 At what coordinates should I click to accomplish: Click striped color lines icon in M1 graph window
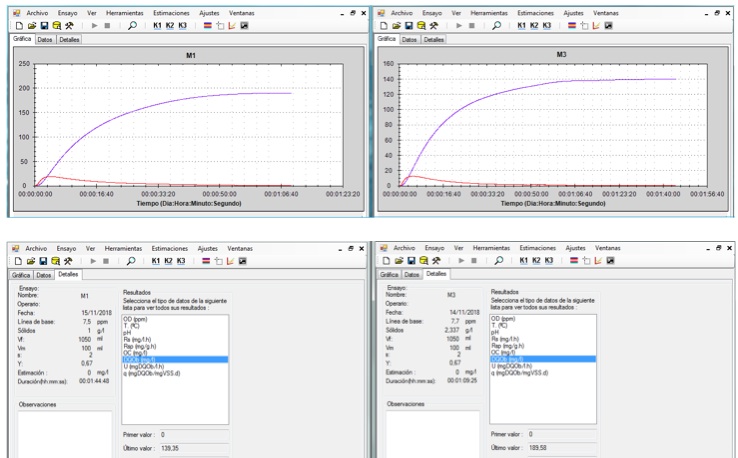pos(208,25)
